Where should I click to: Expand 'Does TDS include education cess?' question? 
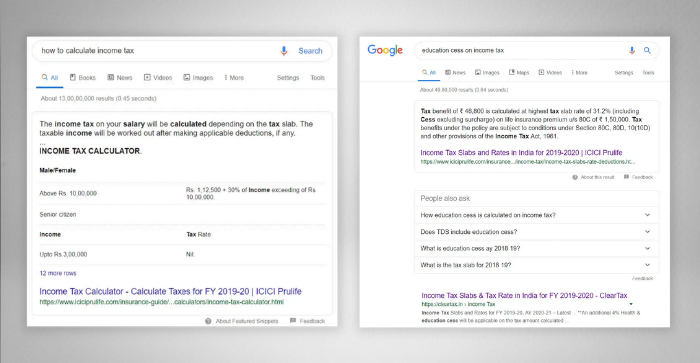coord(537,232)
